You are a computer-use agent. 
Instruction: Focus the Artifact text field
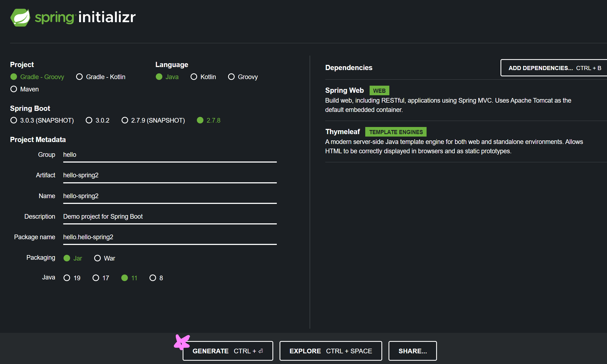[x=170, y=175]
